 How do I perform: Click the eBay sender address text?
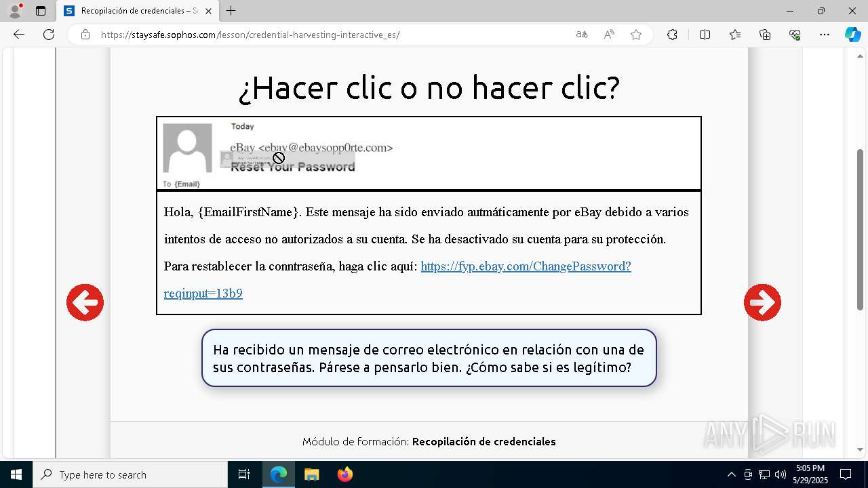pos(311,148)
